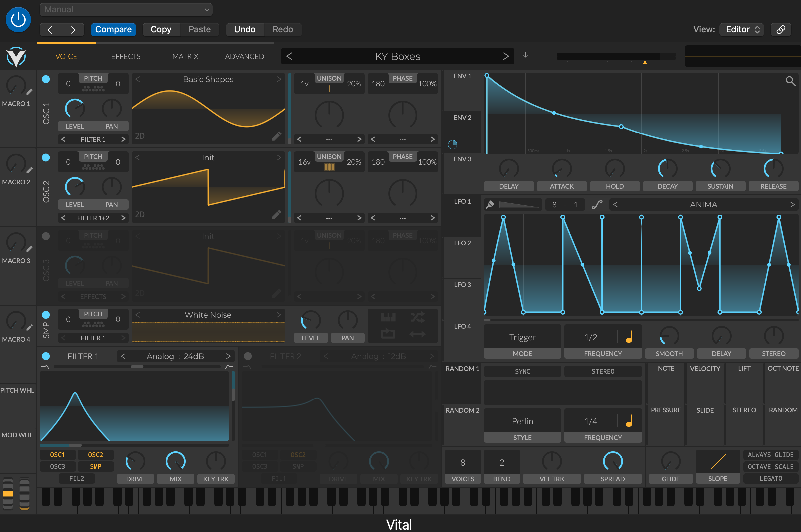Enable the OSC 3 power toggle
The height and width of the screenshot is (532, 801).
point(46,236)
